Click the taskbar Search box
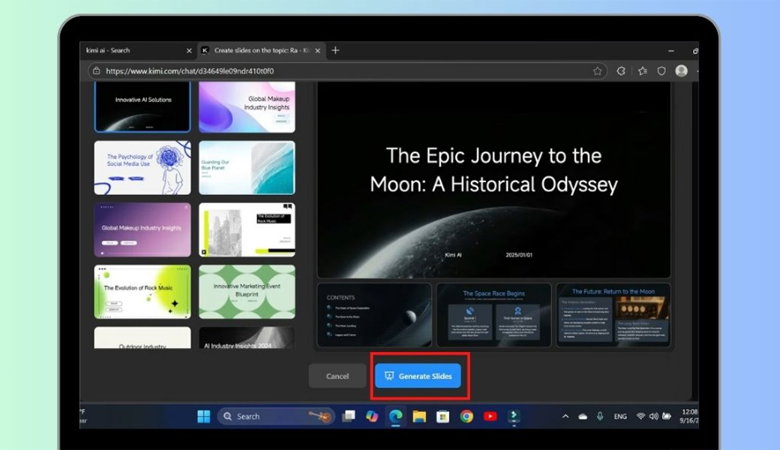 tap(276, 416)
